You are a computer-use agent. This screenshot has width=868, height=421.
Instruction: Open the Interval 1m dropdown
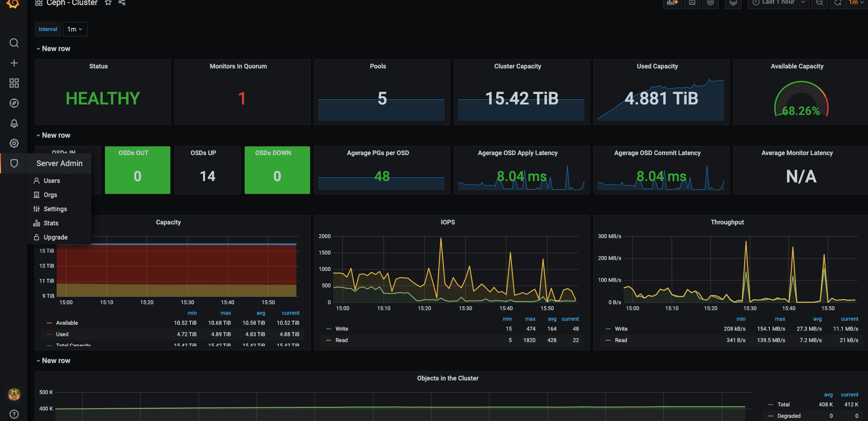(x=75, y=29)
